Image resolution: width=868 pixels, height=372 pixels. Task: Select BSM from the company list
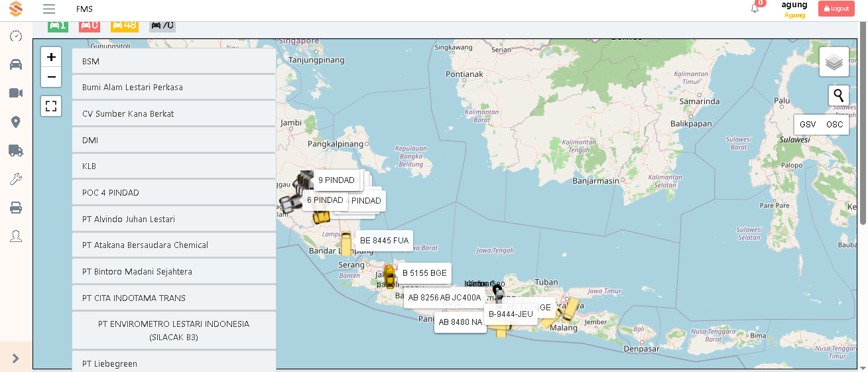tap(174, 61)
